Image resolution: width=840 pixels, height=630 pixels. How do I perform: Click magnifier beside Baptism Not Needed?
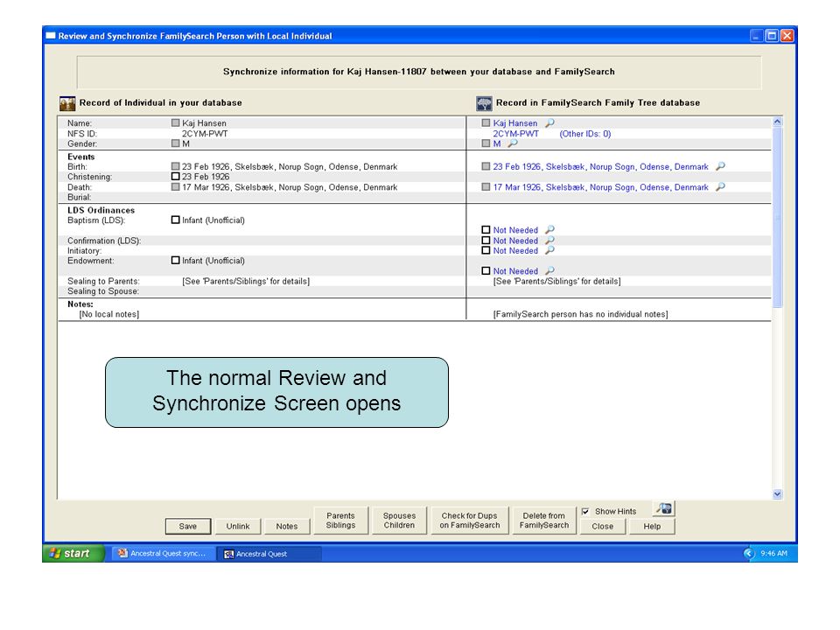tap(549, 230)
